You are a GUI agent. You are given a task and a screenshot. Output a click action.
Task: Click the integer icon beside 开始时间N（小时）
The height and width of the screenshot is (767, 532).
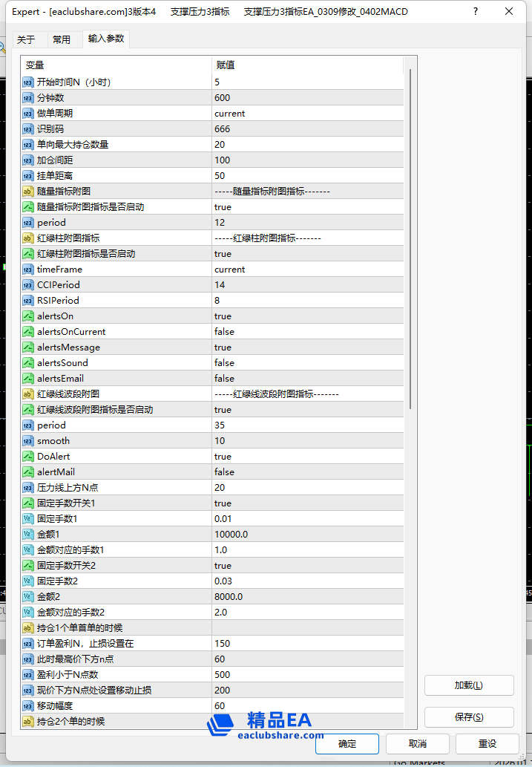28,82
